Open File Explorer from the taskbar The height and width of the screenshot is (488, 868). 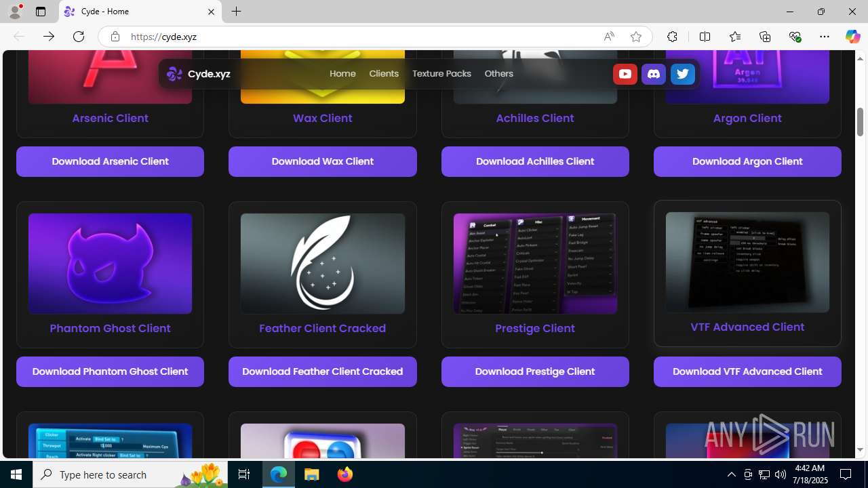point(312,474)
